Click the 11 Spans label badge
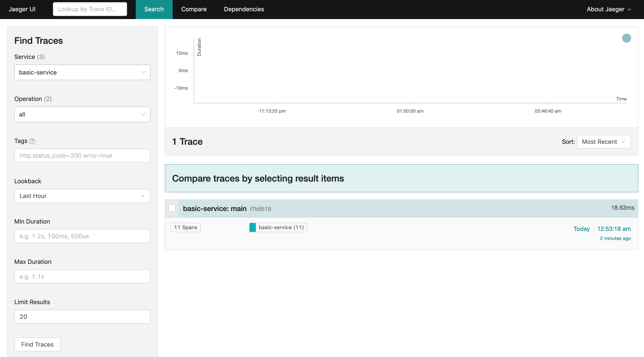Image resolution: width=644 pixels, height=357 pixels. 185,227
